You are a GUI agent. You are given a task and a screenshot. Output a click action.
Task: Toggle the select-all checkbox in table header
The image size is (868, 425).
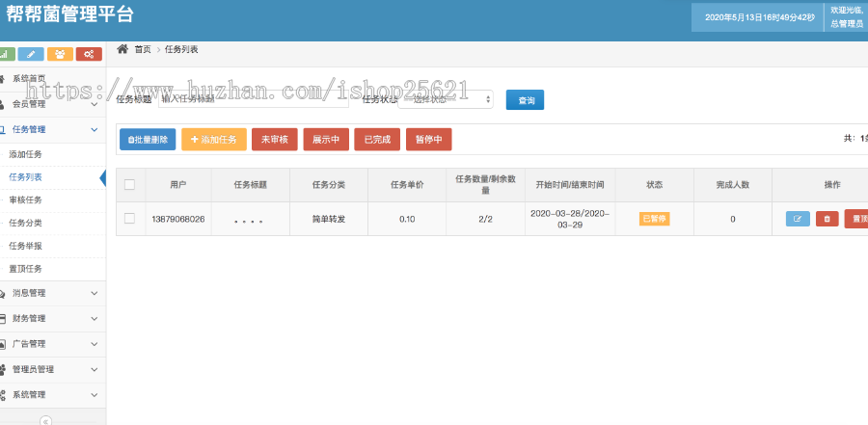129,185
